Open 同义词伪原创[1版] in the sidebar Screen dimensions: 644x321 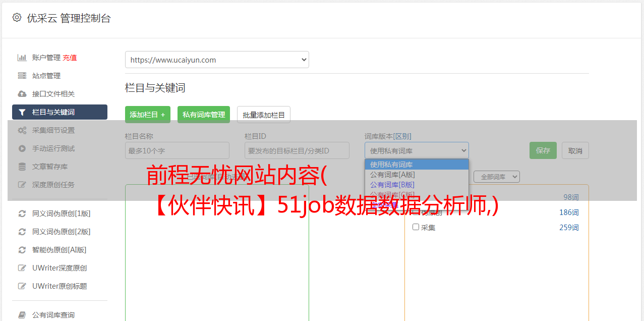(62, 213)
